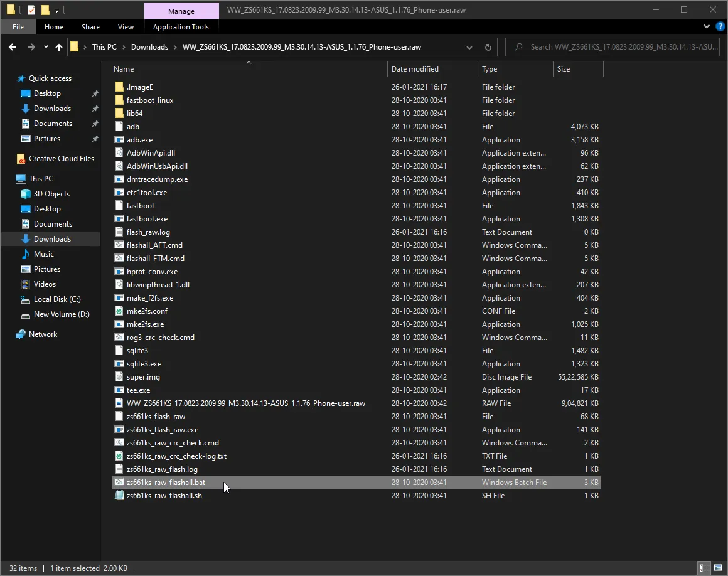This screenshot has width=728, height=576.
Task: Go up one level with the Up arrow
Action: pos(59,47)
